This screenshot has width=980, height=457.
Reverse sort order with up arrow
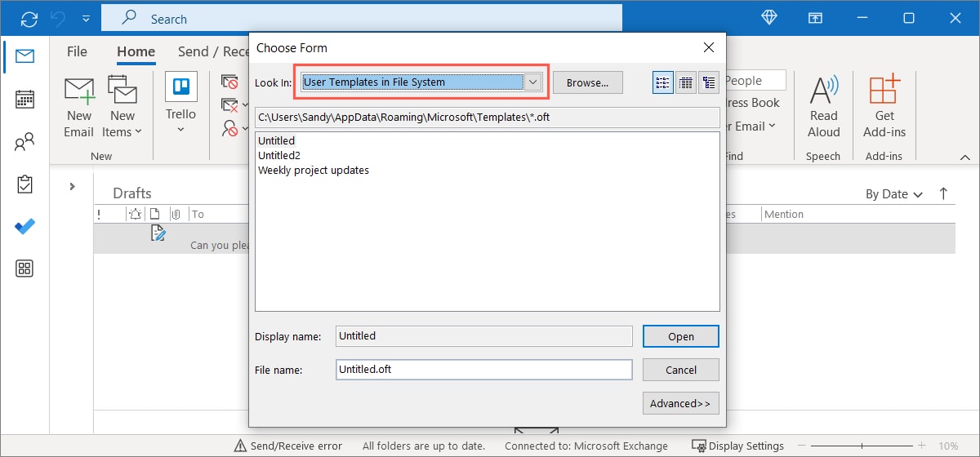[x=944, y=193]
